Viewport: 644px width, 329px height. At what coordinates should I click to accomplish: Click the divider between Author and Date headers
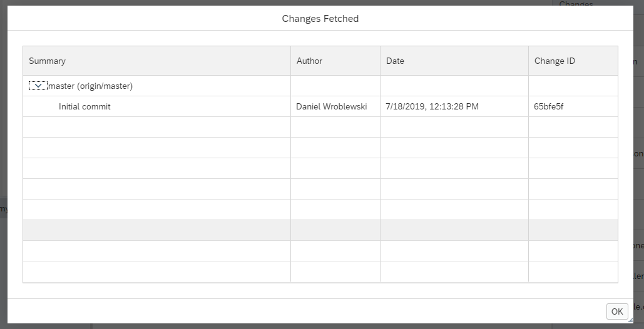click(380, 61)
